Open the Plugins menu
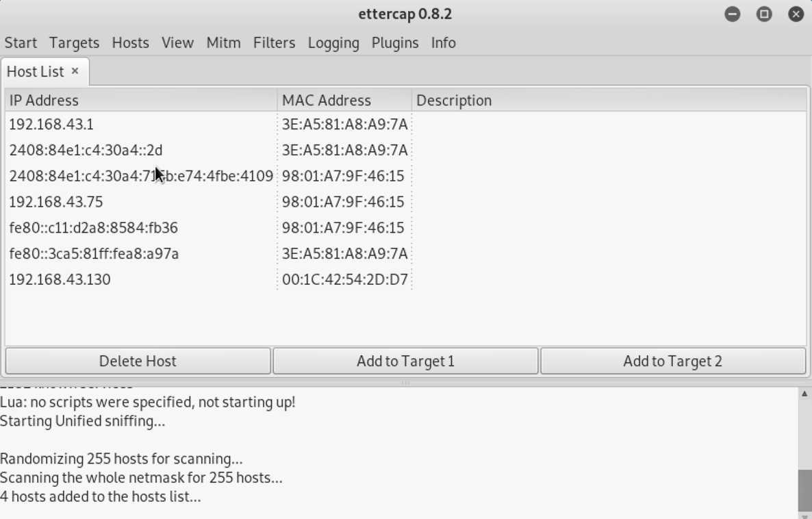 coord(395,42)
